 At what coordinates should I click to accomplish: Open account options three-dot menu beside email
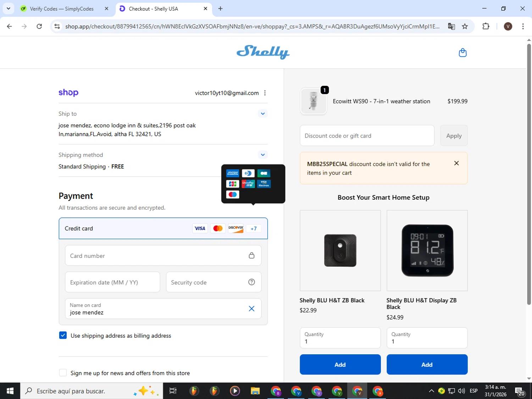(x=265, y=93)
